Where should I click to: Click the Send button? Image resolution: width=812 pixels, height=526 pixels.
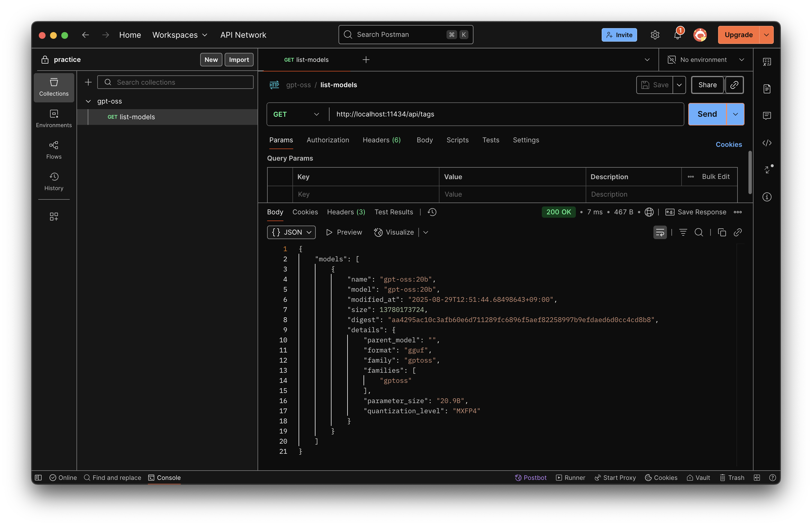707,114
